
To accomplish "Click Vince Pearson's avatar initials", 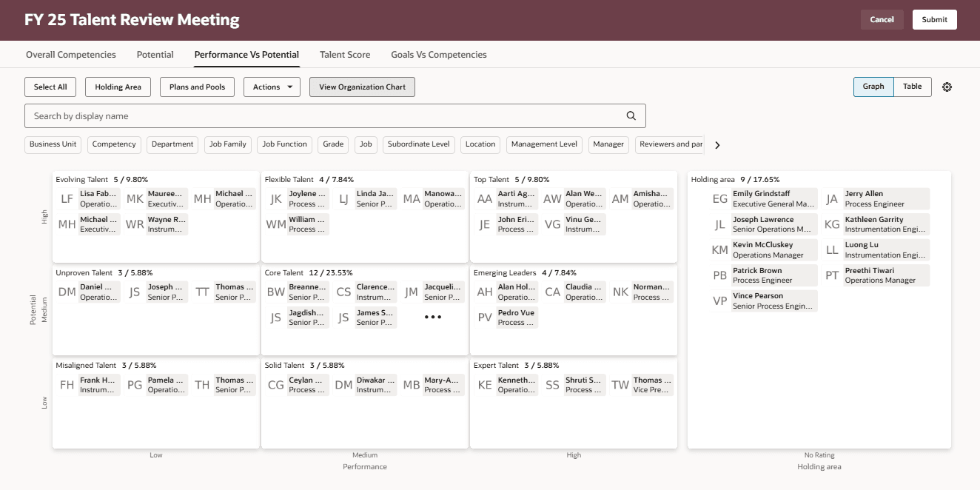I will (x=719, y=300).
